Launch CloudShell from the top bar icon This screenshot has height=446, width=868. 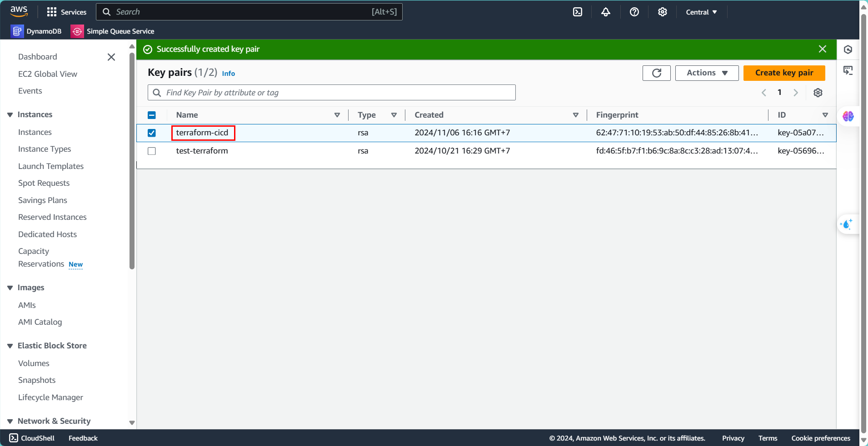578,12
